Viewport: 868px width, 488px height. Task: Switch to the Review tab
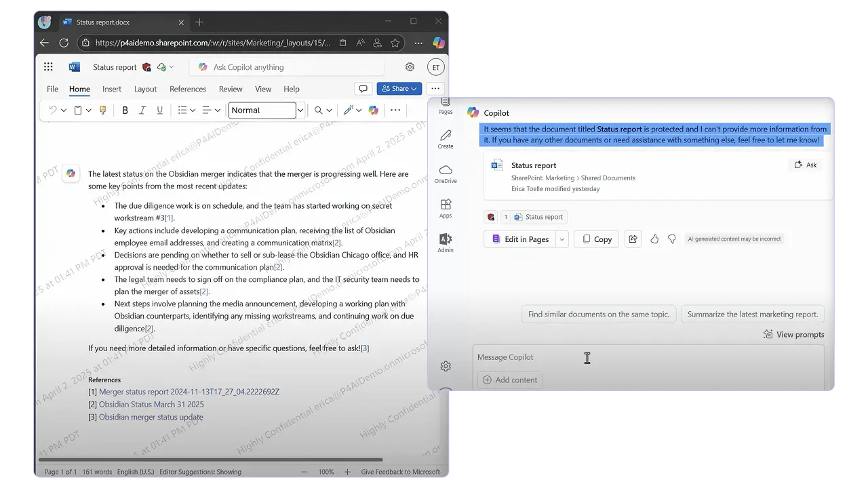click(231, 89)
